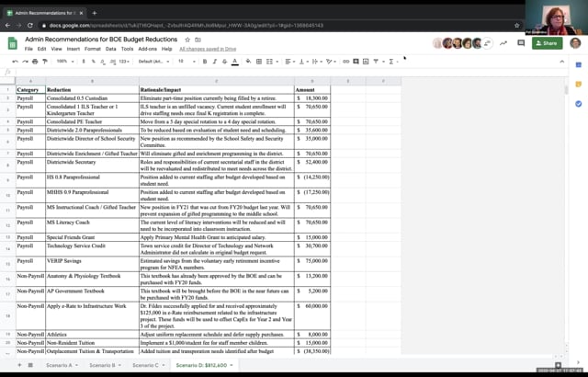
Task: Format cells as percent
Action: 93,62
